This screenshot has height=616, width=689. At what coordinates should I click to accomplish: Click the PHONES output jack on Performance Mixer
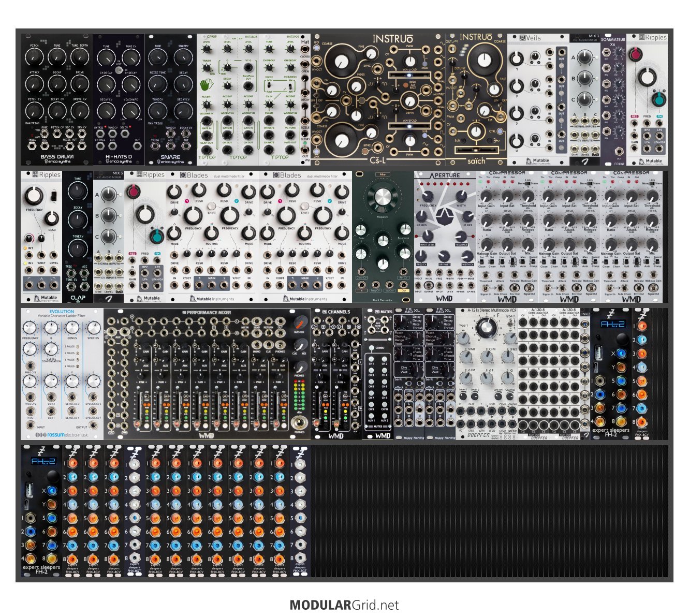pyautogui.click(x=299, y=422)
